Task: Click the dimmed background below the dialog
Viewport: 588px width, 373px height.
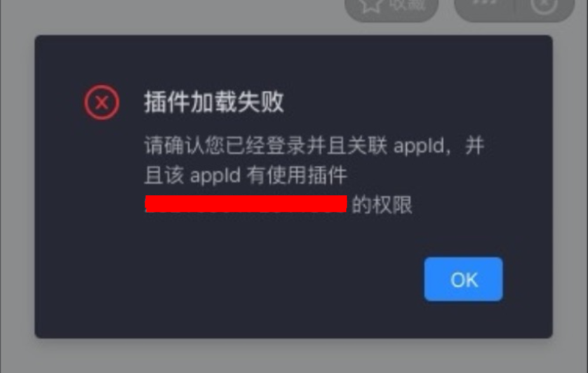Action: tap(294, 356)
